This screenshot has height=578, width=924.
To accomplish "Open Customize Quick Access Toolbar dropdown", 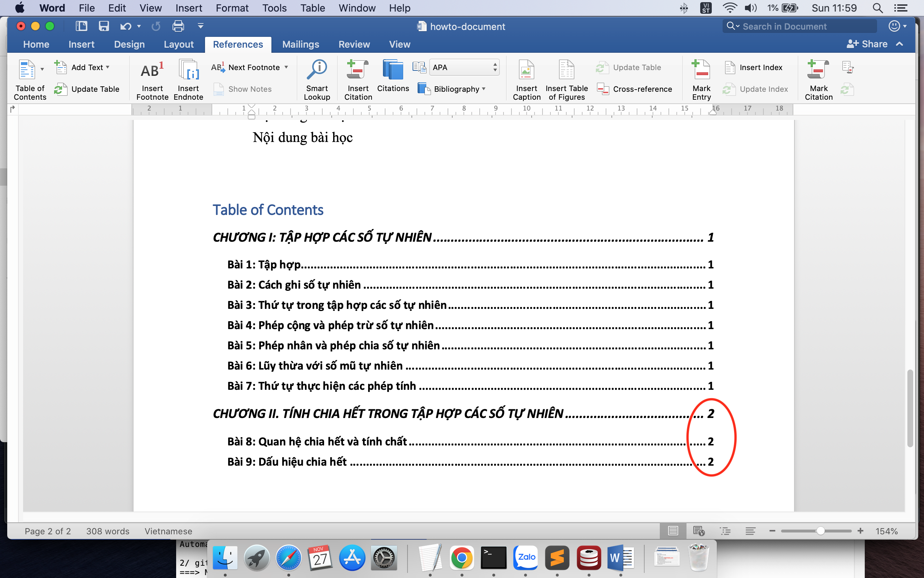I will click(200, 26).
